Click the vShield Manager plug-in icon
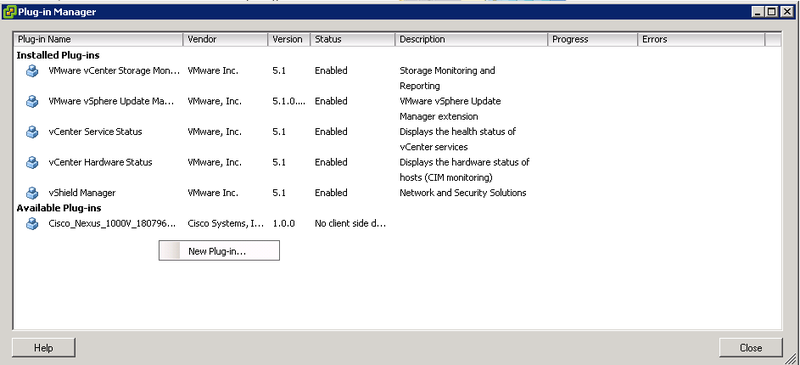 click(32, 193)
